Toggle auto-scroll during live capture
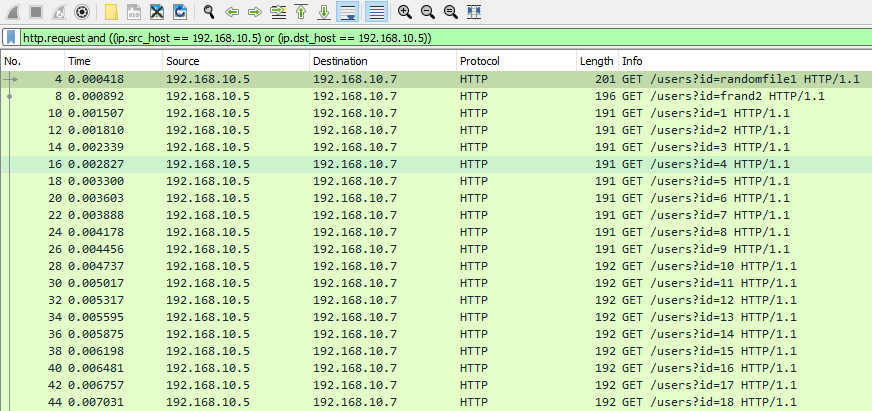This screenshot has height=411, width=872. point(348,12)
